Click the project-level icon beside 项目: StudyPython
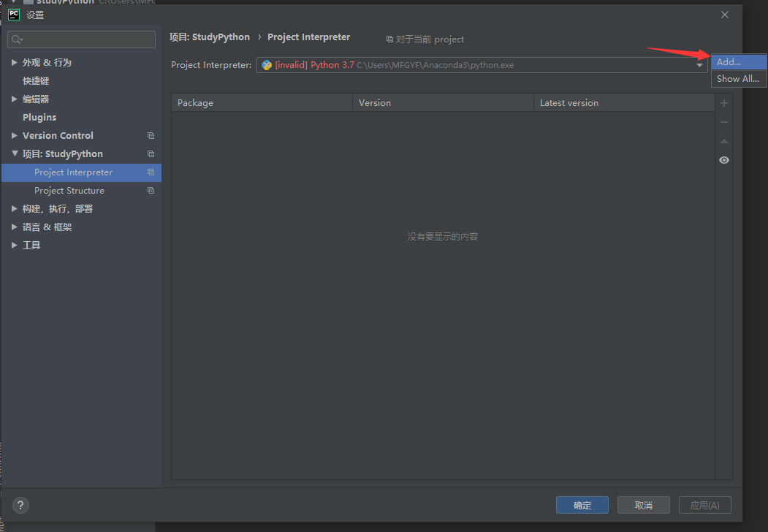 pyautogui.click(x=151, y=153)
